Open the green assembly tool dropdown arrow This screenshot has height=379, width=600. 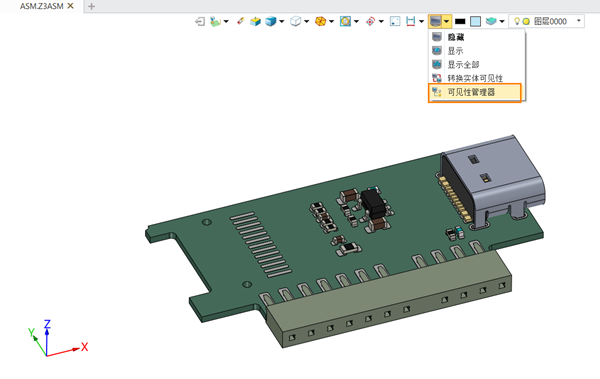pos(226,21)
